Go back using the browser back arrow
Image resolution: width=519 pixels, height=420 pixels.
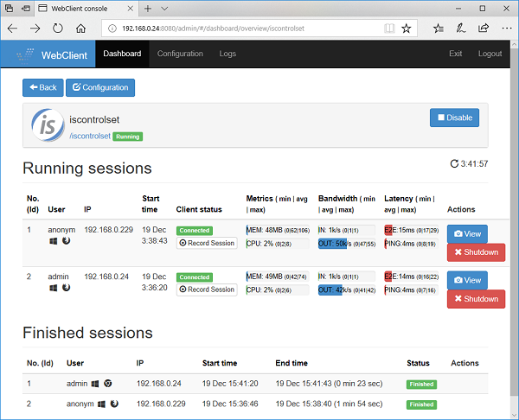click(x=12, y=28)
